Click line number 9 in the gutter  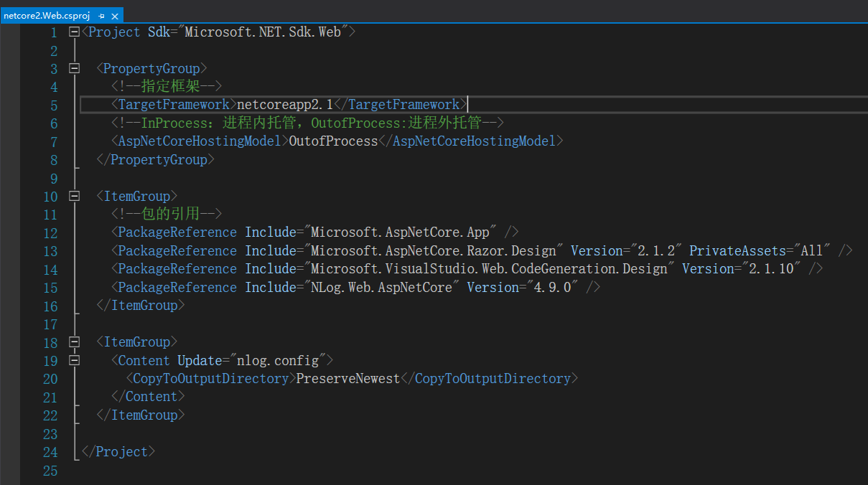[x=53, y=179]
